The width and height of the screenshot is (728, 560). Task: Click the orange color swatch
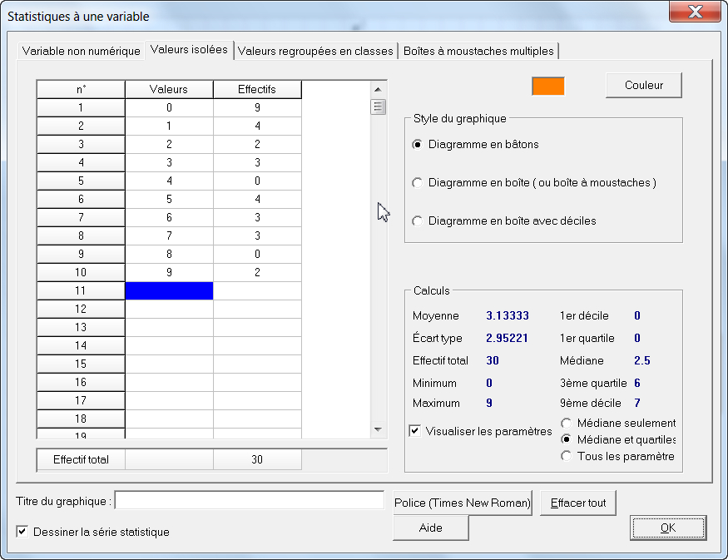click(548, 86)
